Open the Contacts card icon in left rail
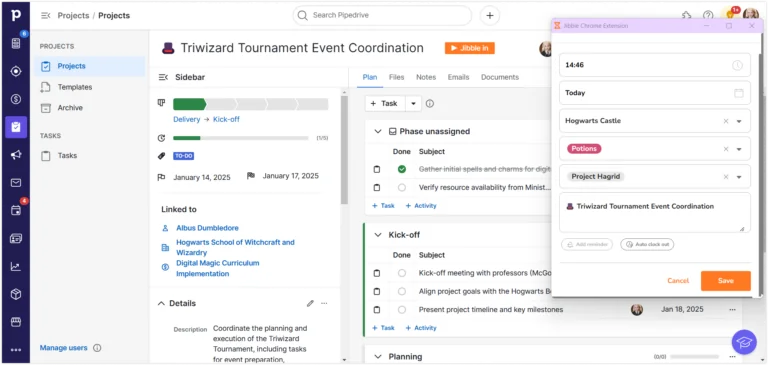This screenshot has width=768, height=365. point(16,239)
